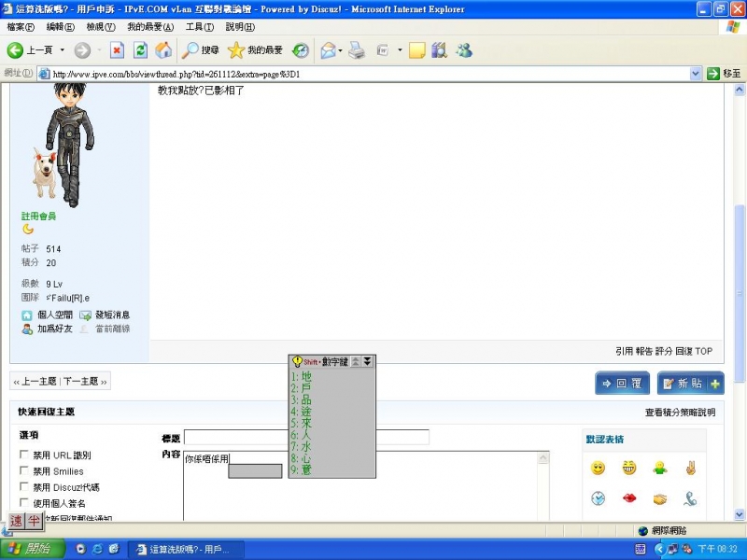Open the 檢視 menu

[x=101, y=27]
